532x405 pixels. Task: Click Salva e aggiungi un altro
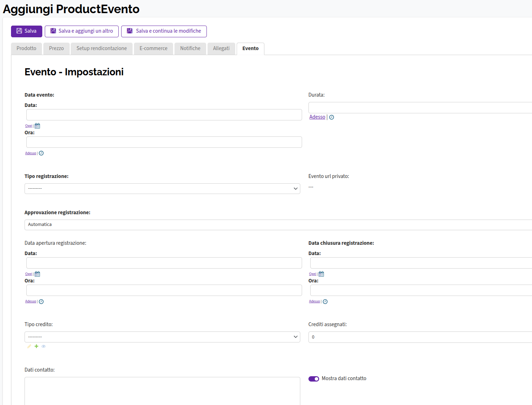pos(82,31)
